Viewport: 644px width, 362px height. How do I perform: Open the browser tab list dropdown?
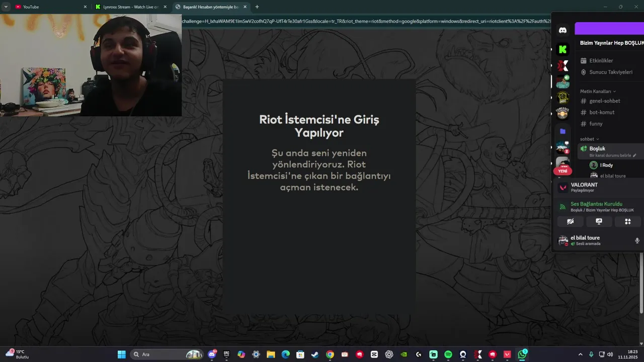click(6, 7)
